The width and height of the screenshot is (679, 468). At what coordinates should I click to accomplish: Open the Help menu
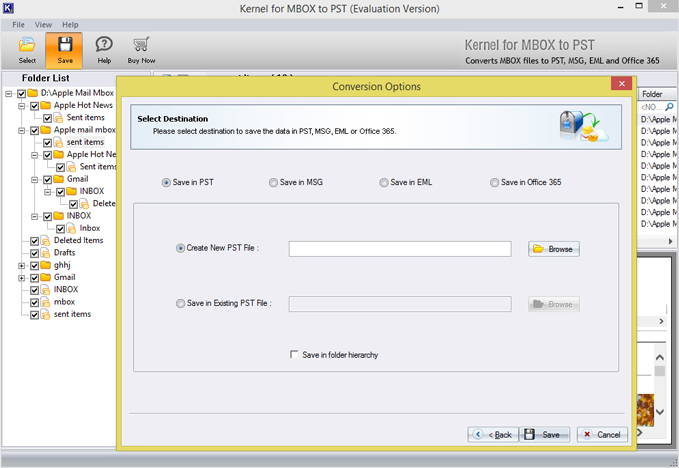point(70,25)
